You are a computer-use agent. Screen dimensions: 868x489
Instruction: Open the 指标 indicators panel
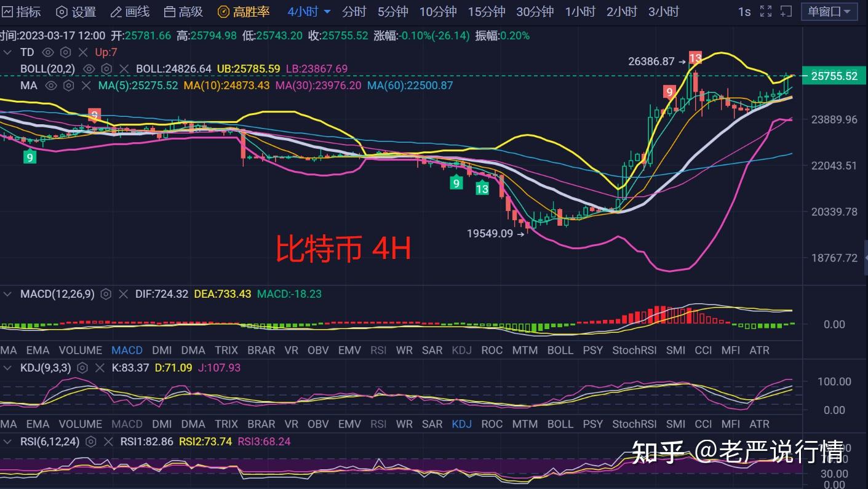point(20,11)
